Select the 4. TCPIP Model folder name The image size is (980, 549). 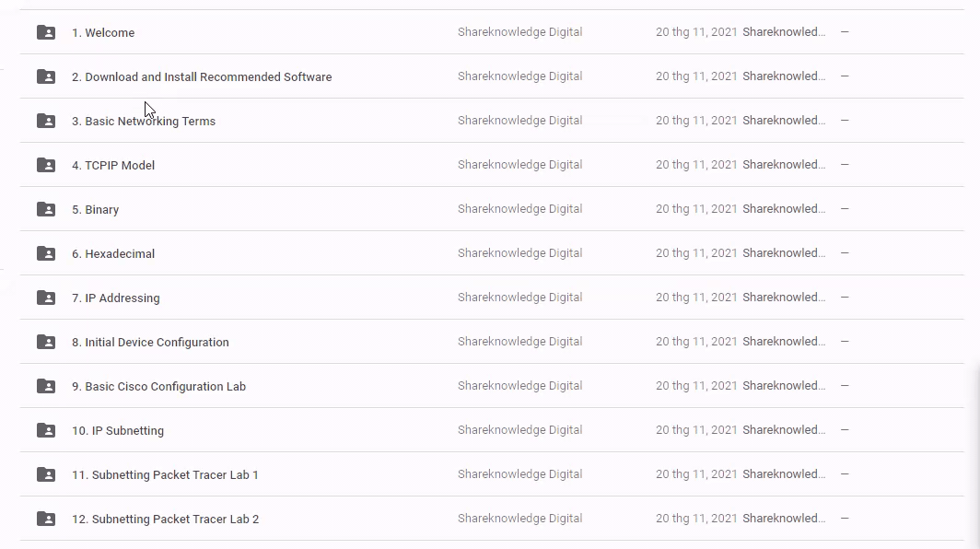pyautogui.click(x=113, y=166)
